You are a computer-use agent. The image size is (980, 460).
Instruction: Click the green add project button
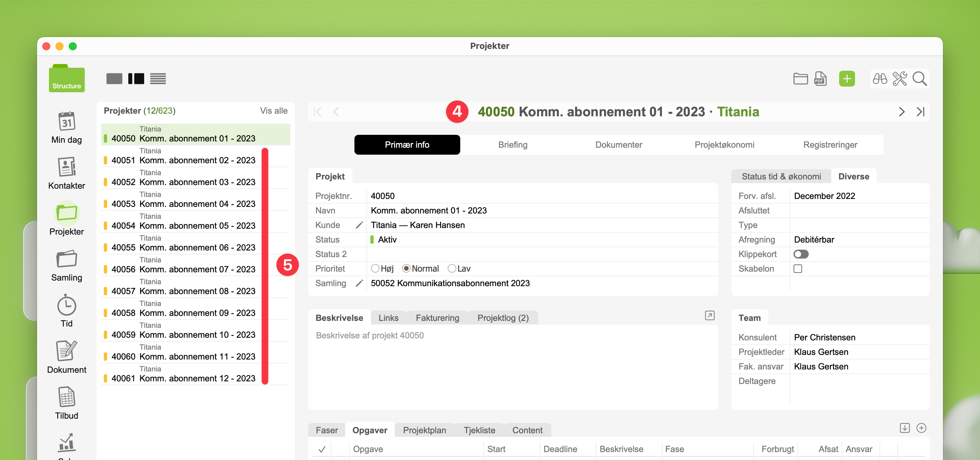846,79
